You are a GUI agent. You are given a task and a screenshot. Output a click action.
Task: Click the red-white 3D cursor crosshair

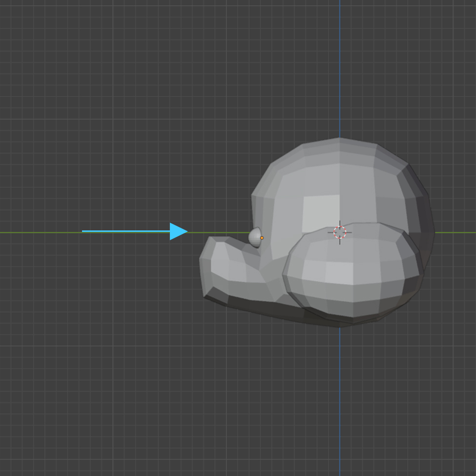[x=340, y=232]
